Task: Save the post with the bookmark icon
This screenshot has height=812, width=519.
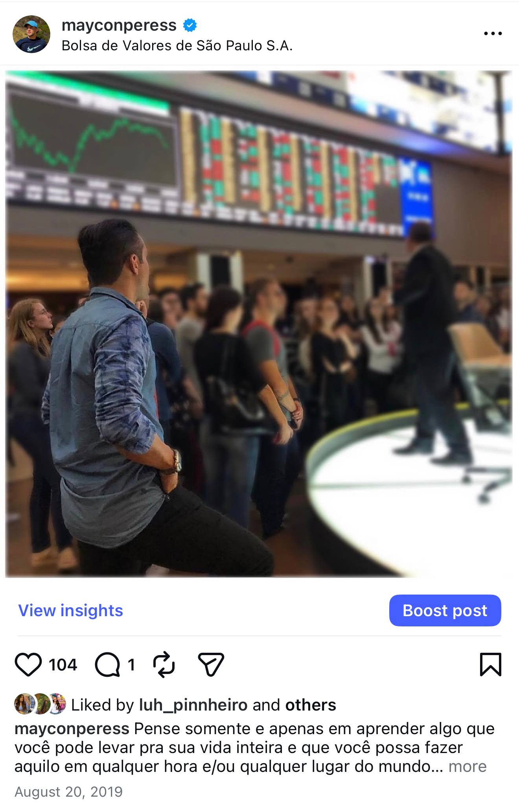Action: coord(491,665)
